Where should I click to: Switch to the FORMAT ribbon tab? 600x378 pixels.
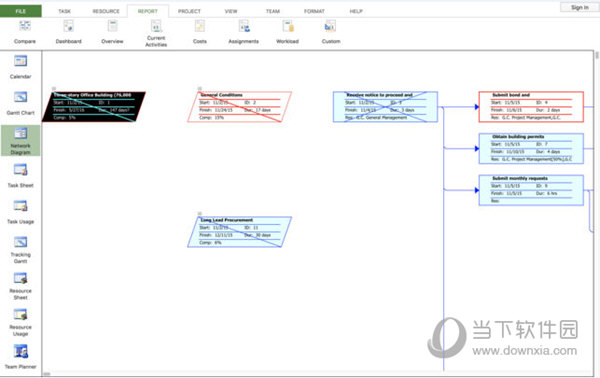point(314,11)
